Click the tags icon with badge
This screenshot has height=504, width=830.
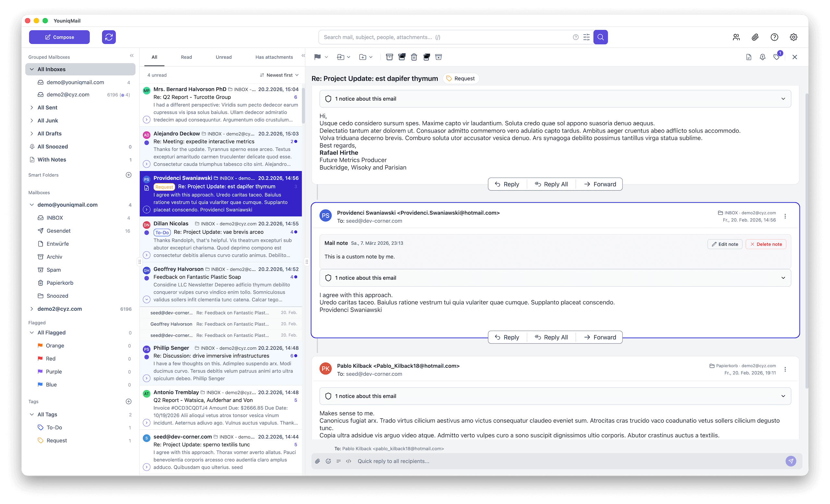tap(777, 57)
